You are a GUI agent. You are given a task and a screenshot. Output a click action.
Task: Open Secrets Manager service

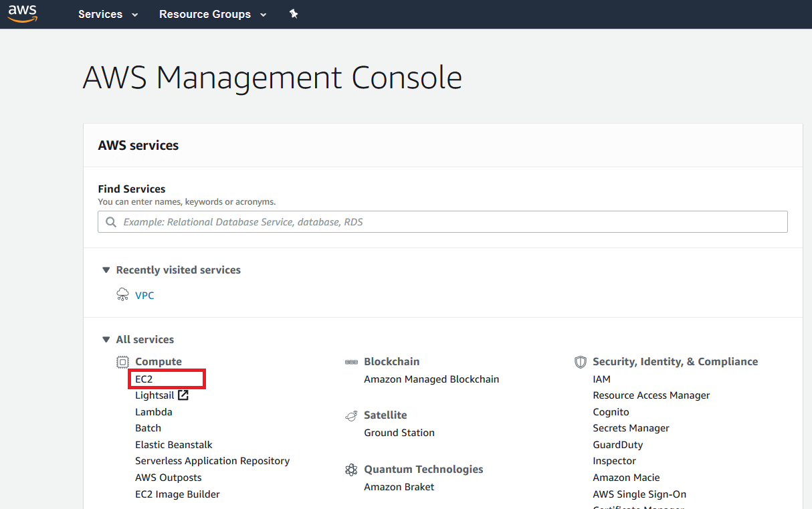point(631,428)
